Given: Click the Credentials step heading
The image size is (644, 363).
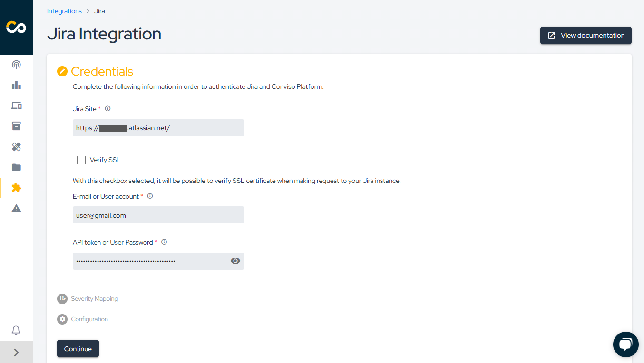Looking at the screenshot, I should [x=102, y=71].
